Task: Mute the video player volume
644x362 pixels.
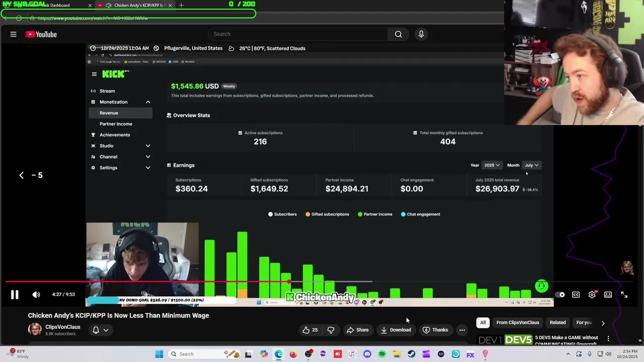Action: pyautogui.click(x=36, y=295)
